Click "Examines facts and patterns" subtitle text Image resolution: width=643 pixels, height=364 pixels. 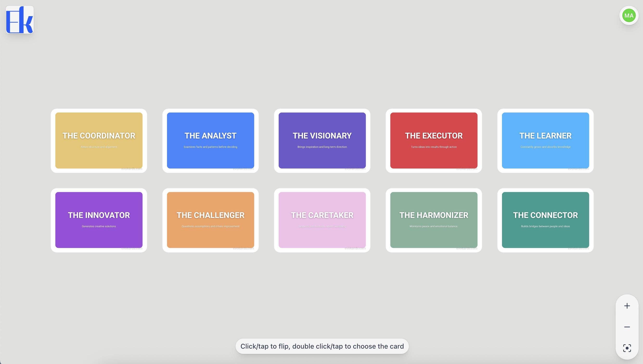coord(210,147)
